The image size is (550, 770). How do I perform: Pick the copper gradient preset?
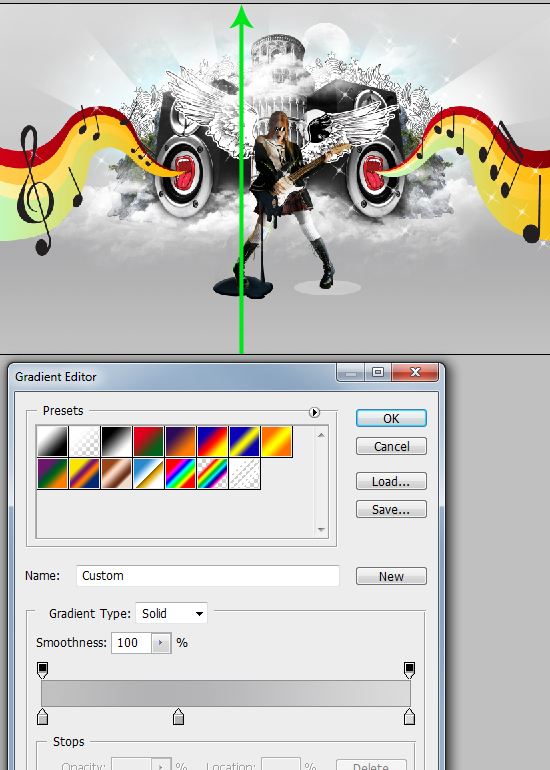116,473
